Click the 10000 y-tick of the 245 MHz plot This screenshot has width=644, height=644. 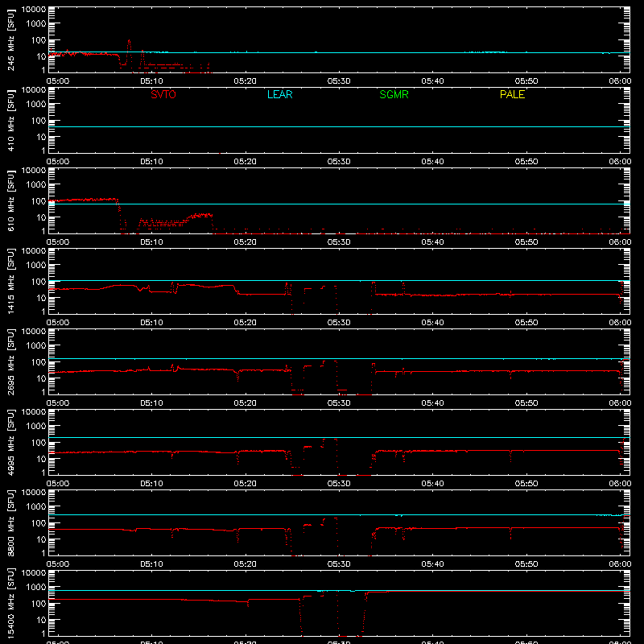34,10
